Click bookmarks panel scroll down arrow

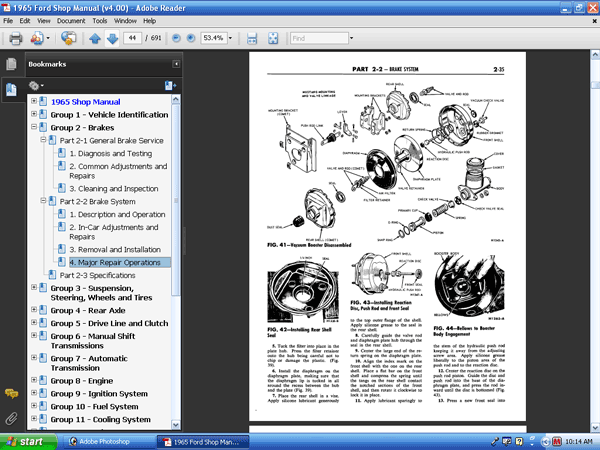176,425
